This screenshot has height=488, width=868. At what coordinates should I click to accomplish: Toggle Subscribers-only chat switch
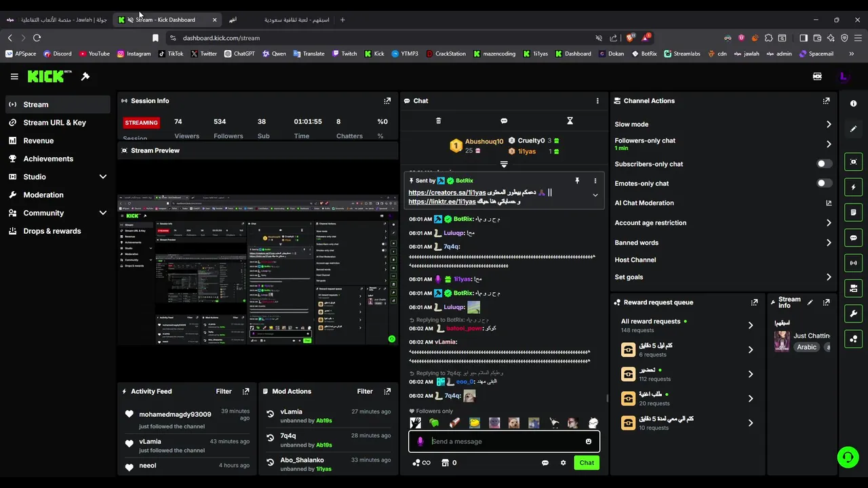824,164
